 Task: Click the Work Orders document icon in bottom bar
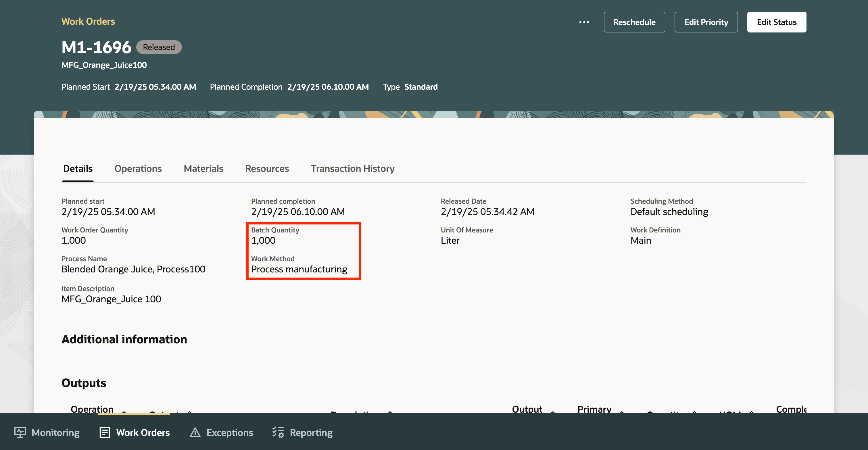pos(104,432)
